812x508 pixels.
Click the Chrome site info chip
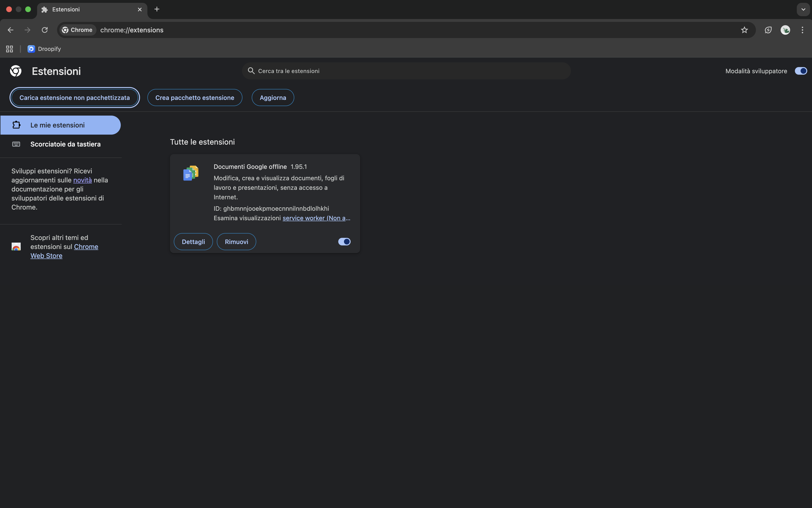[77, 30]
